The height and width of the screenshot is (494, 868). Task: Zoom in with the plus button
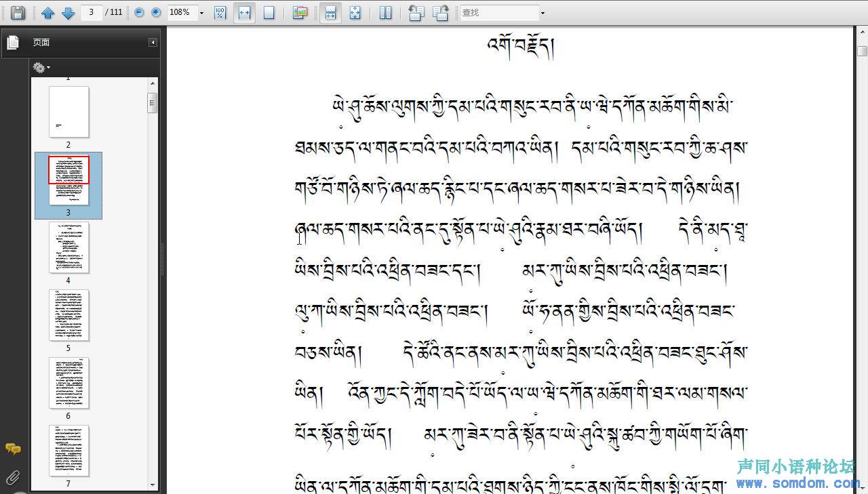click(157, 12)
